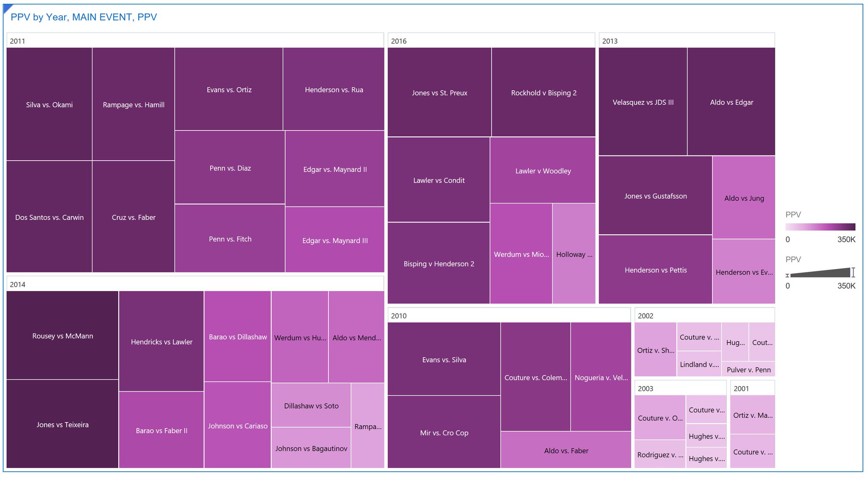Screen dimensions: 868x478
Task: Select the 2013 group header
Action: tap(687, 41)
